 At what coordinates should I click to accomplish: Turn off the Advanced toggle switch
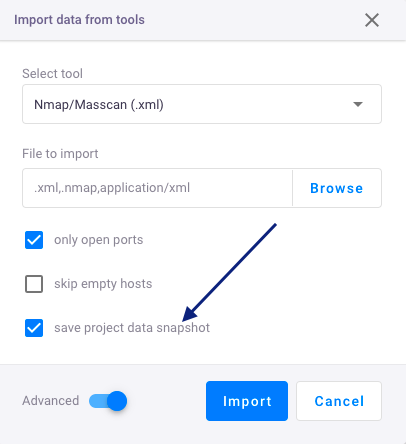pos(108,401)
